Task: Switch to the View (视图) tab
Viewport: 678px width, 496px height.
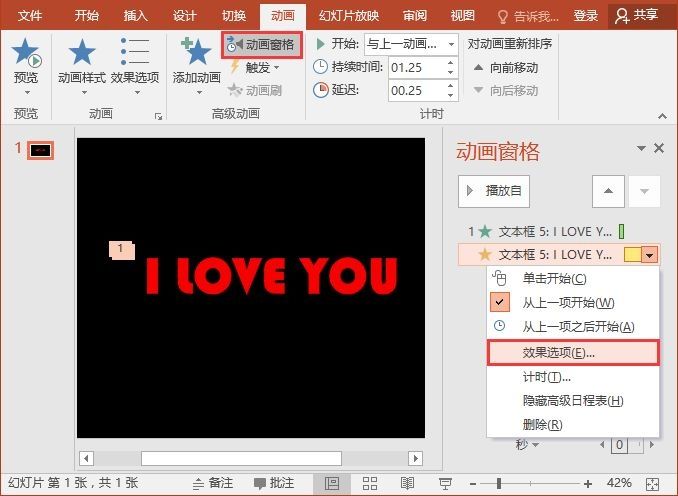Action: pos(463,16)
